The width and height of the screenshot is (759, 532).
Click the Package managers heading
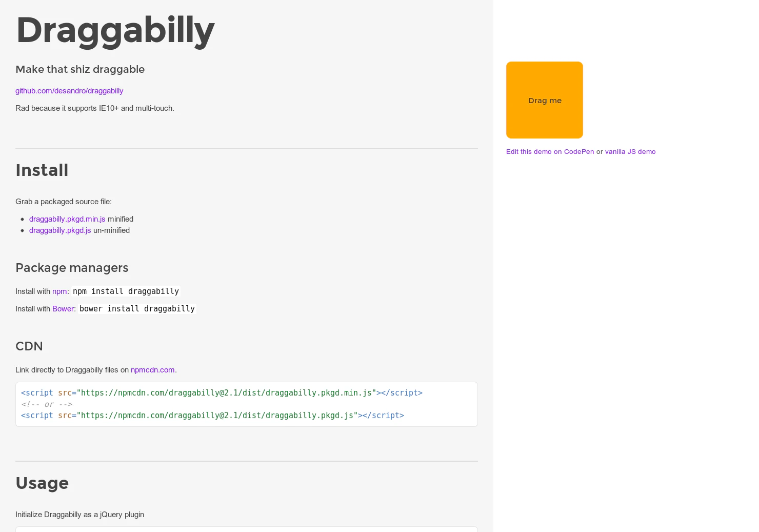pyautogui.click(x=72, y=268)
